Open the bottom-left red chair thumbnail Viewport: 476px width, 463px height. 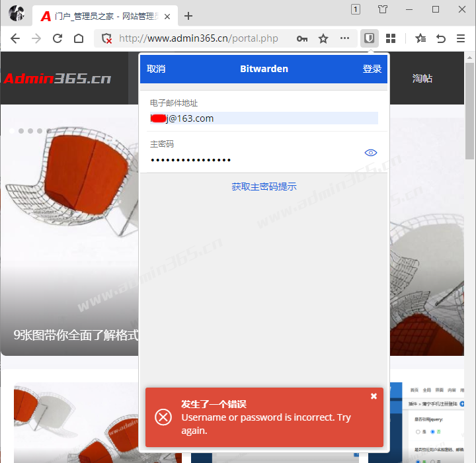point(76,423)
